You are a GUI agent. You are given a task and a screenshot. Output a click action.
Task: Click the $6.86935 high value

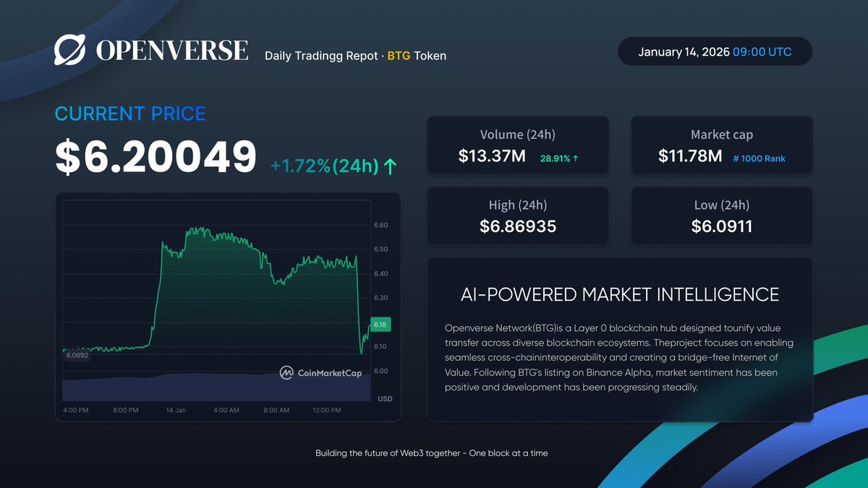(x=518, y=226)
